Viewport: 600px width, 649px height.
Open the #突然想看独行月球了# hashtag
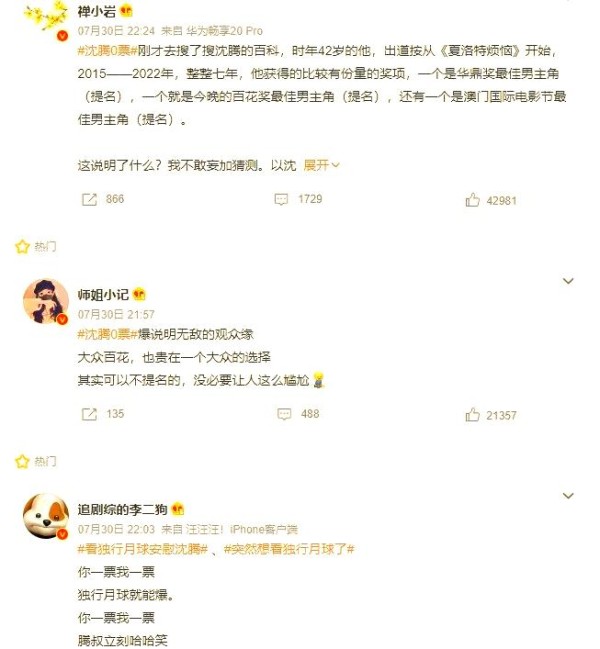coord(289,549)
